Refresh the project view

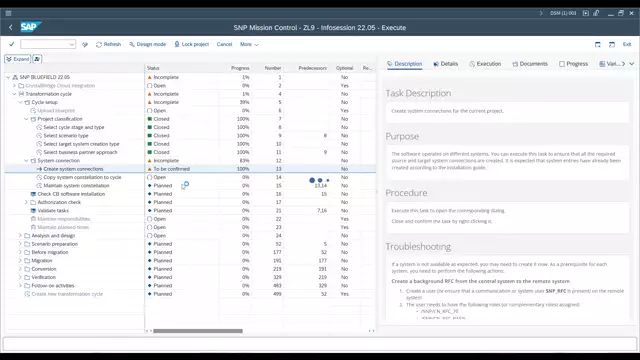click(x=108, y=44)
